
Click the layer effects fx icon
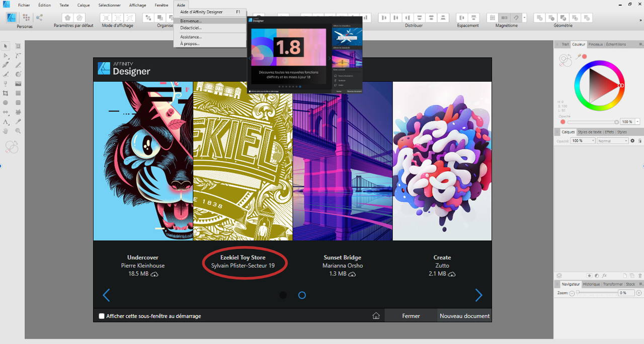(x=604, y=276)
